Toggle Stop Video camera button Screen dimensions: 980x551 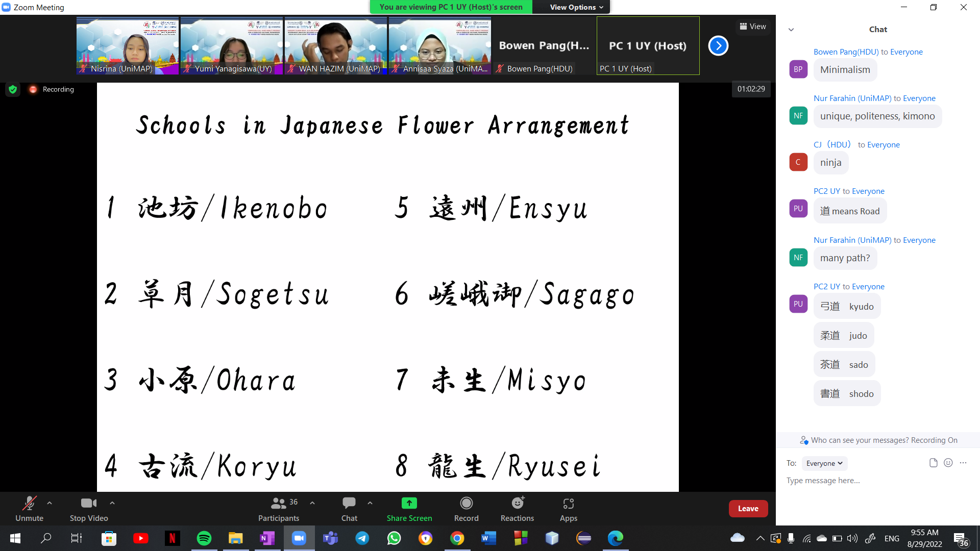click(89, 504)
